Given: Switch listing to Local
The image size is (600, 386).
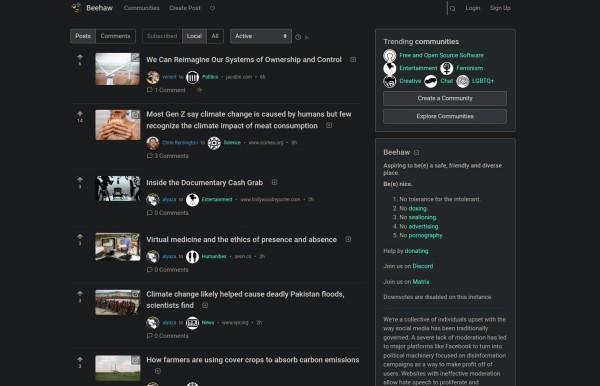Looking at the screenshot, I should click(x=194, y=36).
